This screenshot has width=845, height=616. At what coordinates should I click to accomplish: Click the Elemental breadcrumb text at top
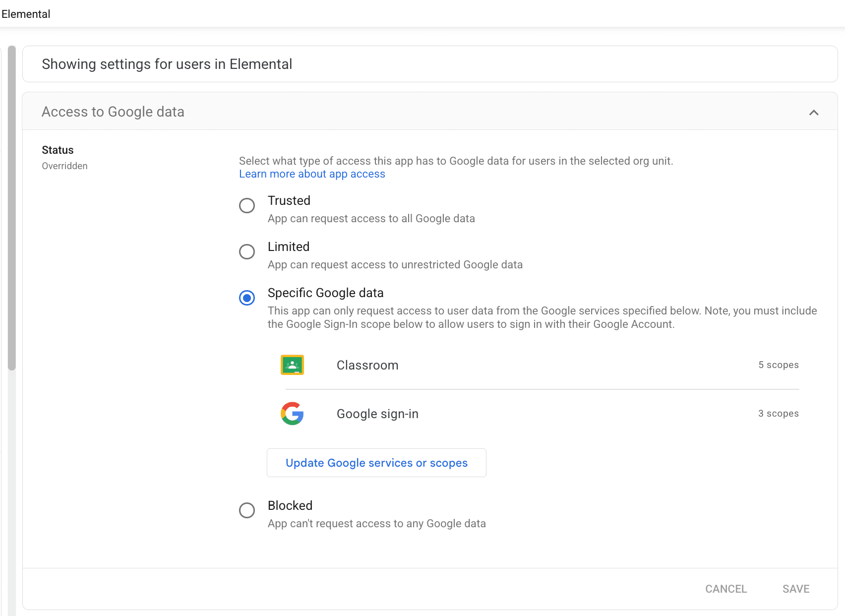26,14
